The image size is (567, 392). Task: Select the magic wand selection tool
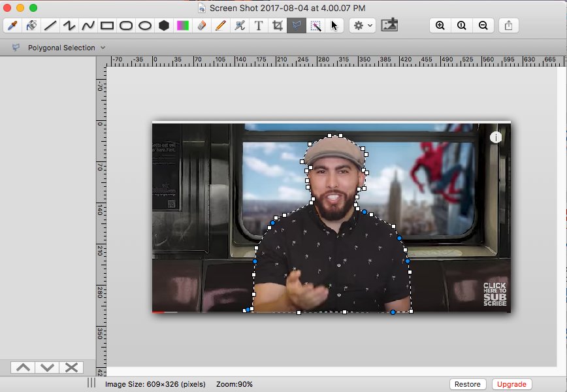click(x=316, y=25)
